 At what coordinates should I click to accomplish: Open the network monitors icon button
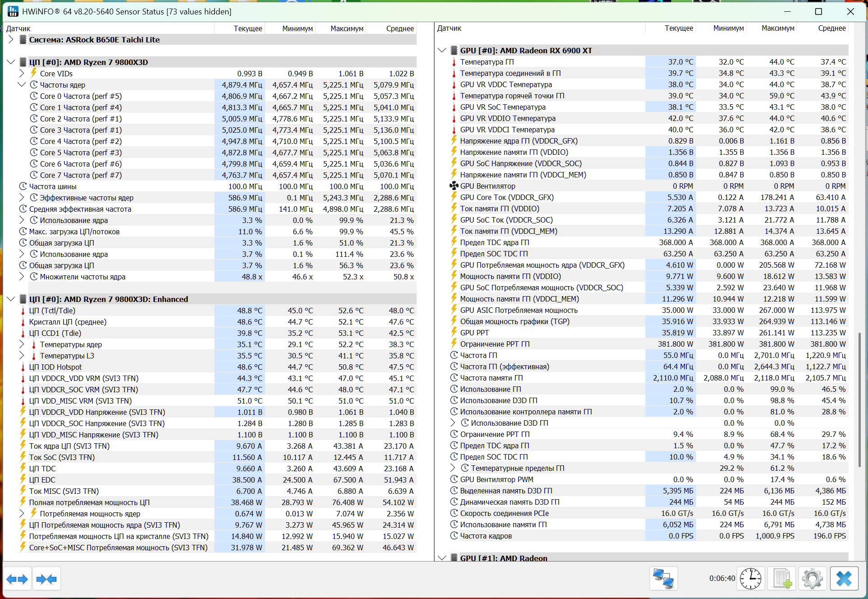[664, 579]
